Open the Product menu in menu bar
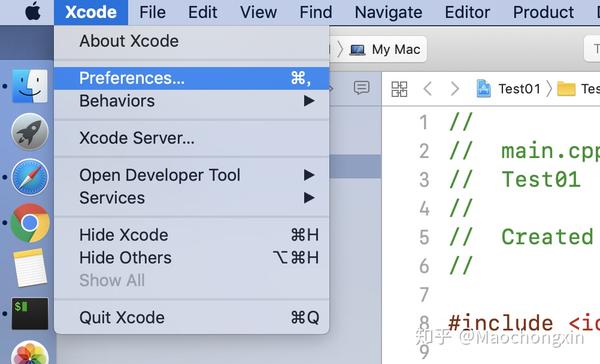Viewport: 600px width, 364px height. point(543,12)
